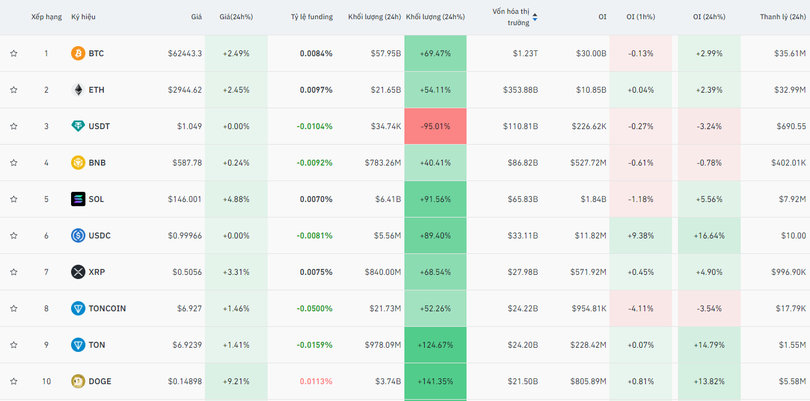Click the BNB coin icon
The height and width of the screenshot is (401, 810).
78,163
